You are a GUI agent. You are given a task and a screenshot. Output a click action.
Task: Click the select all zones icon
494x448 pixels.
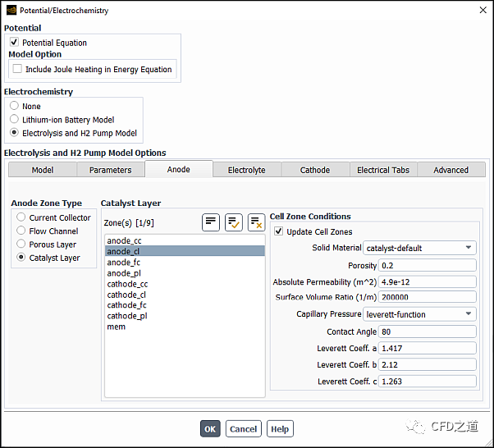(234, 222)
